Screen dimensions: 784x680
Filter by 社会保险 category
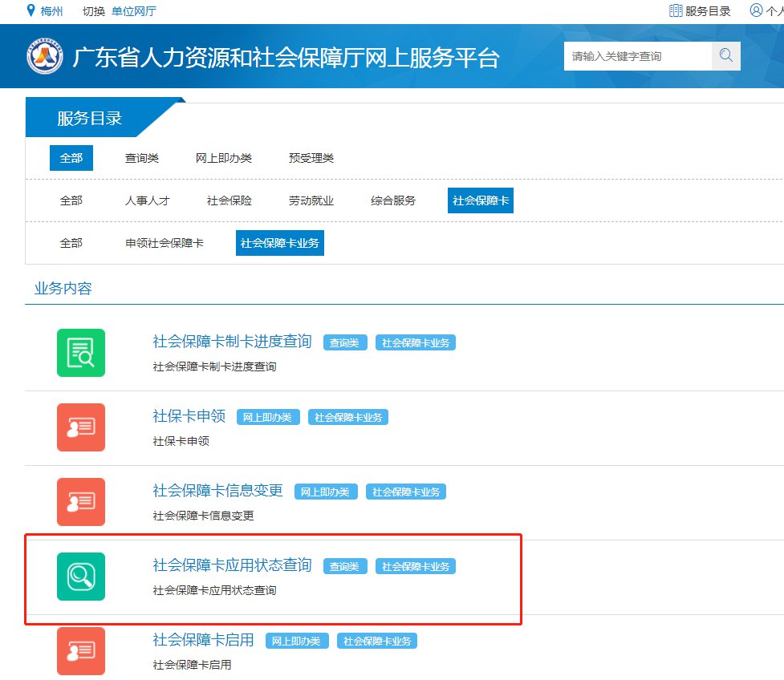[230, 200]
